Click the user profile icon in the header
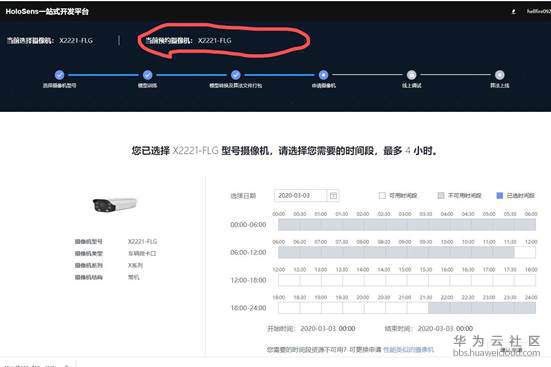551x367 pixels. click(x=513, y=12)
